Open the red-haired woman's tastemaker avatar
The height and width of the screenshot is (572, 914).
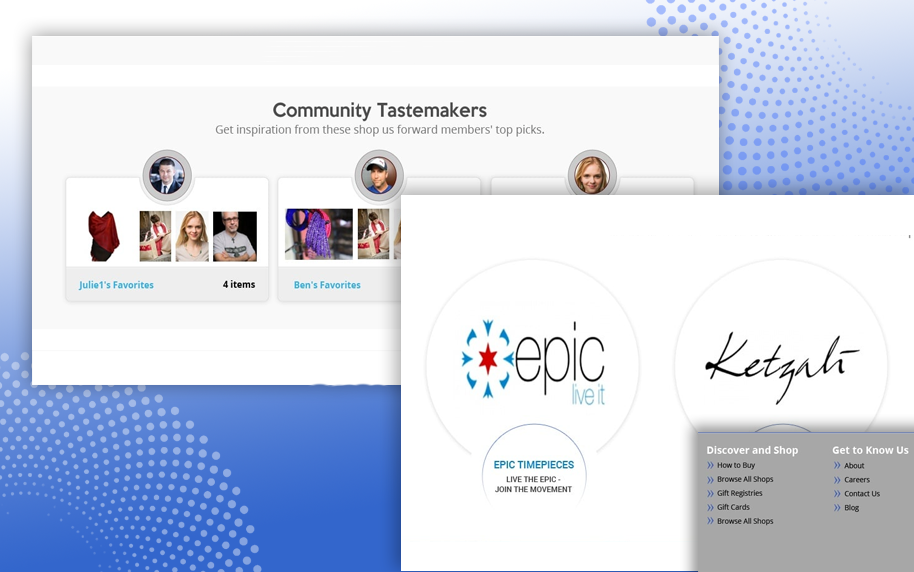[x=591, y=176]
